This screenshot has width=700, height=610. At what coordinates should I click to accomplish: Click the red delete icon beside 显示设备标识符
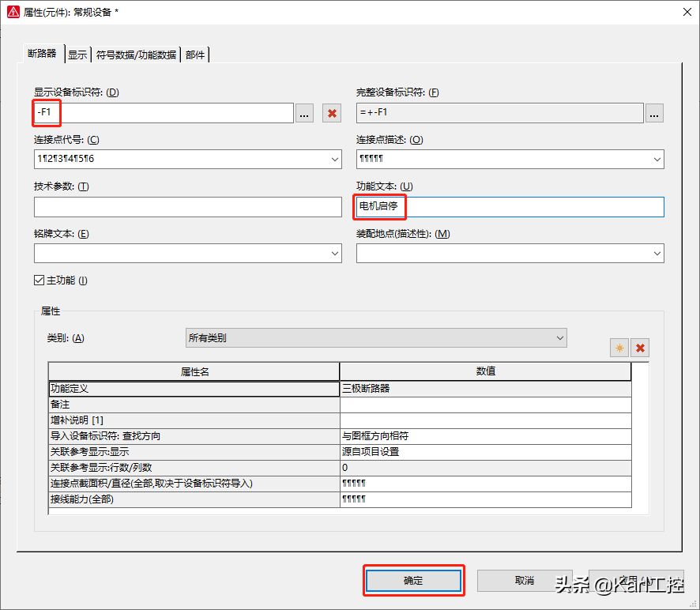click(332, 114)
